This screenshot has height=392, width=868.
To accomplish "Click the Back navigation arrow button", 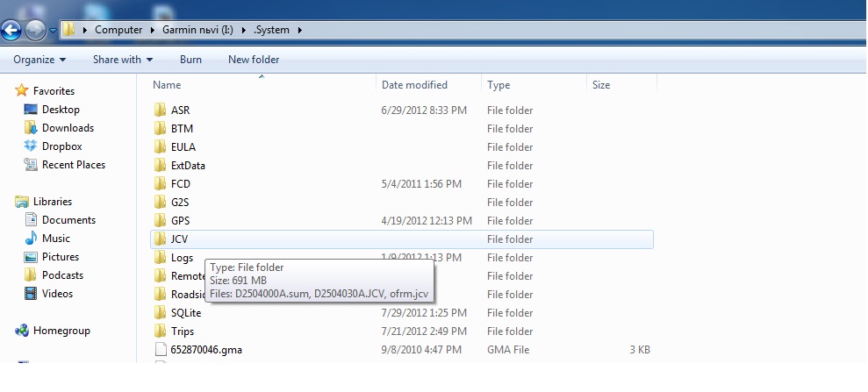I will [x=11, y=30].
